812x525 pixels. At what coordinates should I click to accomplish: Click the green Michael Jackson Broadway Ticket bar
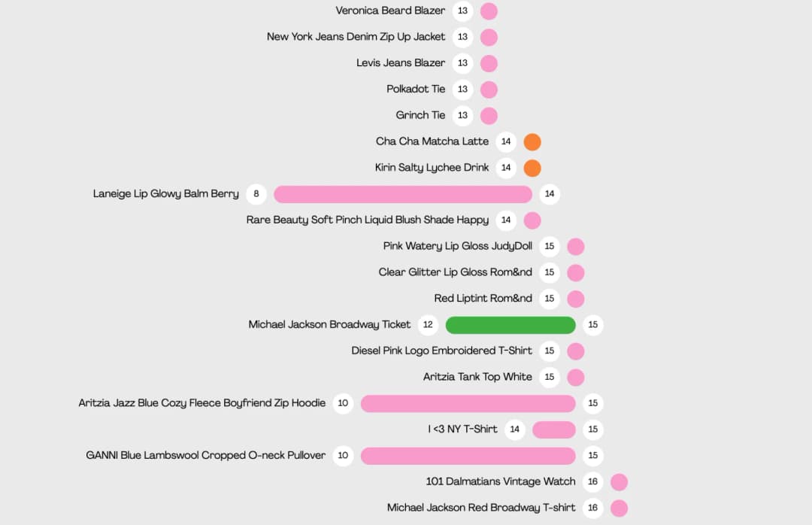click(x=511, y=325)
